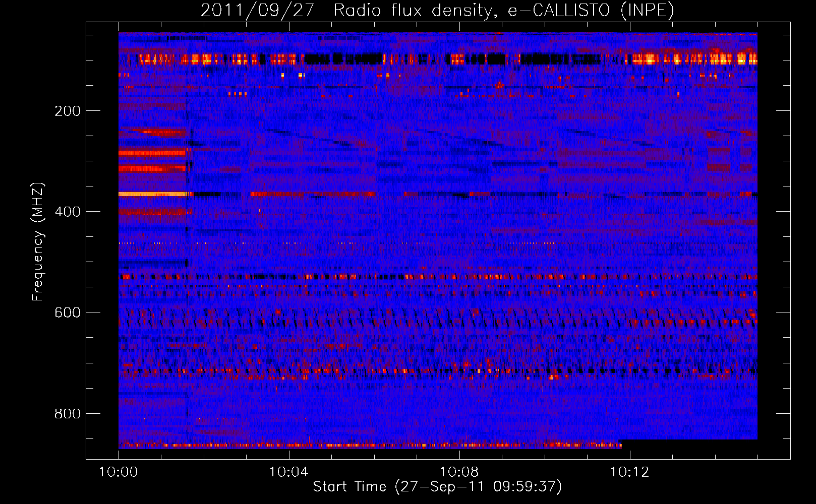Screen dimensions: 816x504
Task: Click the 10:08 time tick label
Action: (459, 472)
